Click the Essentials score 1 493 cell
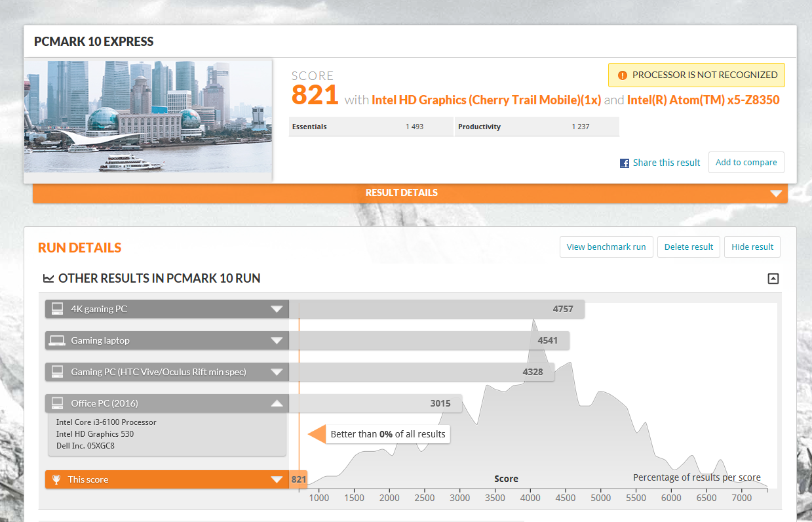 pos(370,127)
